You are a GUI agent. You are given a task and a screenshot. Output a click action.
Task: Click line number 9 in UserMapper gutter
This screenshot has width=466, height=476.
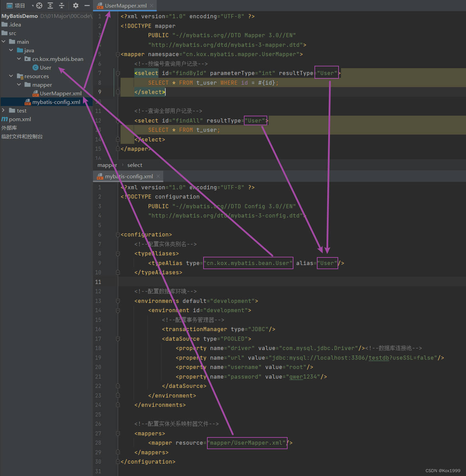coord(100,92)
